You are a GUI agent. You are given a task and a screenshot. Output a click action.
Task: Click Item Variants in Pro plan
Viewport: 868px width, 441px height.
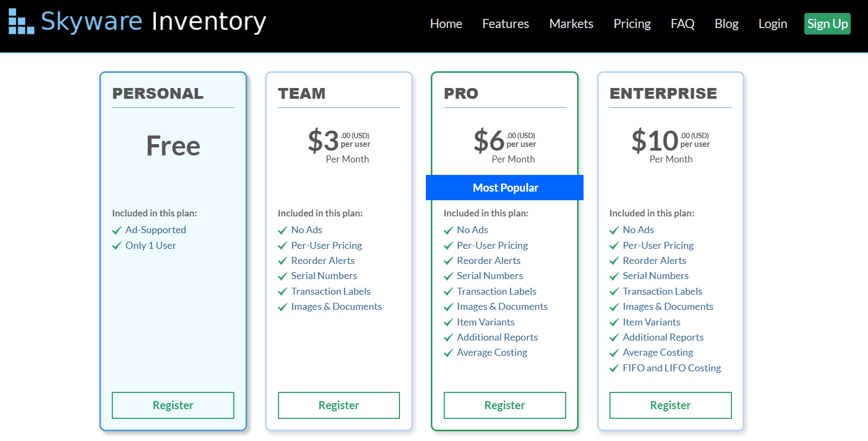(486, 322)
